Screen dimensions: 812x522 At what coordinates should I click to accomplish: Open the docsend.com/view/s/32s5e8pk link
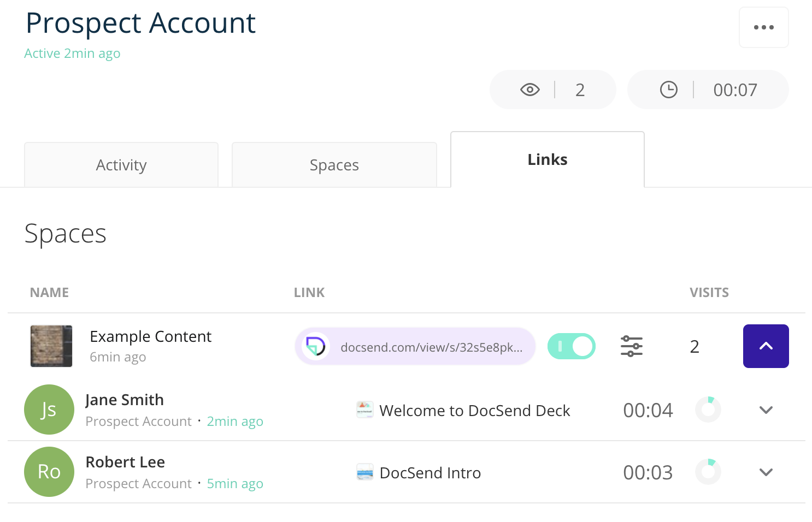432,346
